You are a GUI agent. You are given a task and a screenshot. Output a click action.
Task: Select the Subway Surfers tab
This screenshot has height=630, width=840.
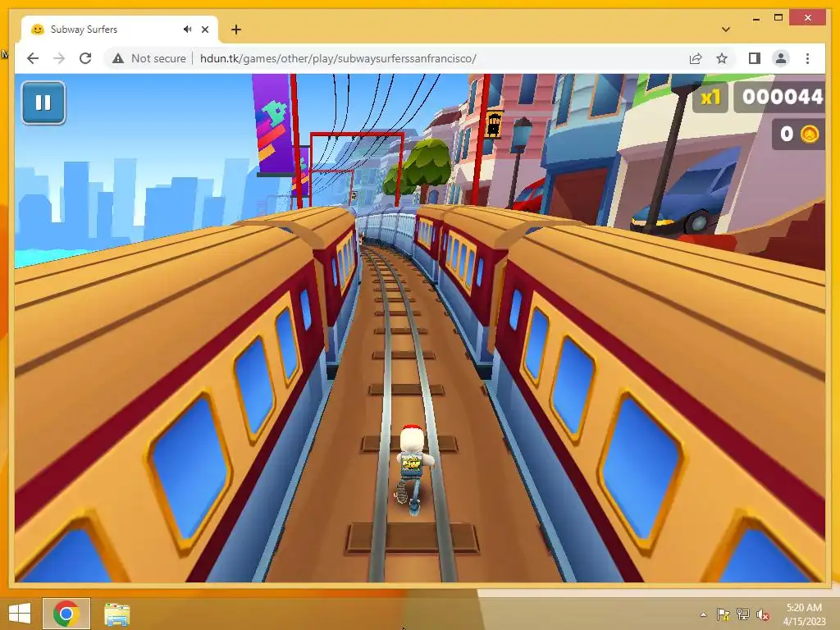coord(120,30)
